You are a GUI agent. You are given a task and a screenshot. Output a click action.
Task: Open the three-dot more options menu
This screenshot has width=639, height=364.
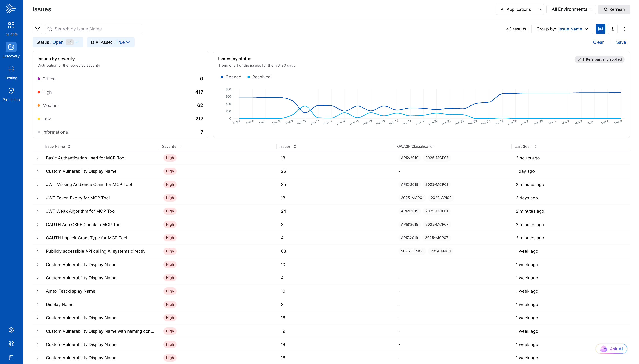pyautogui.click(x=624, y=29)
